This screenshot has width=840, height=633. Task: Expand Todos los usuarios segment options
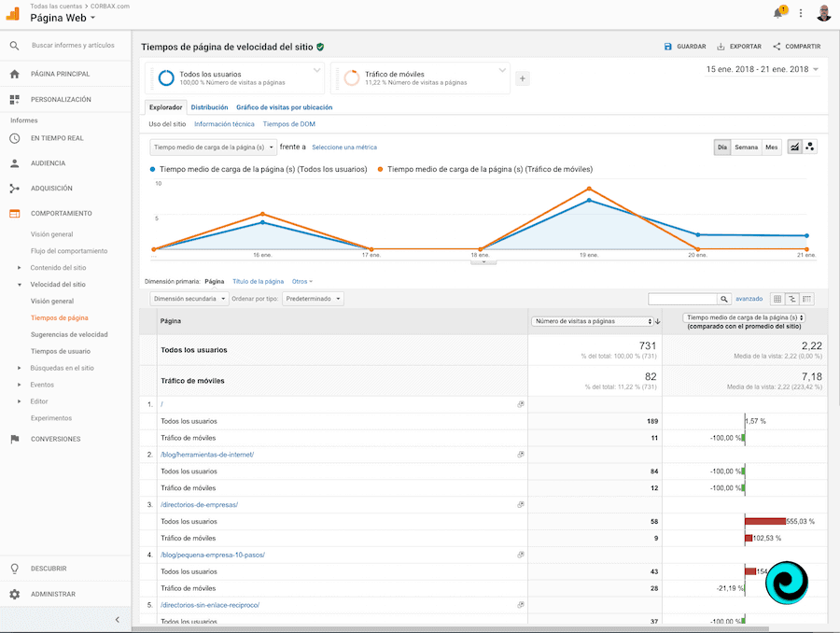316,70
